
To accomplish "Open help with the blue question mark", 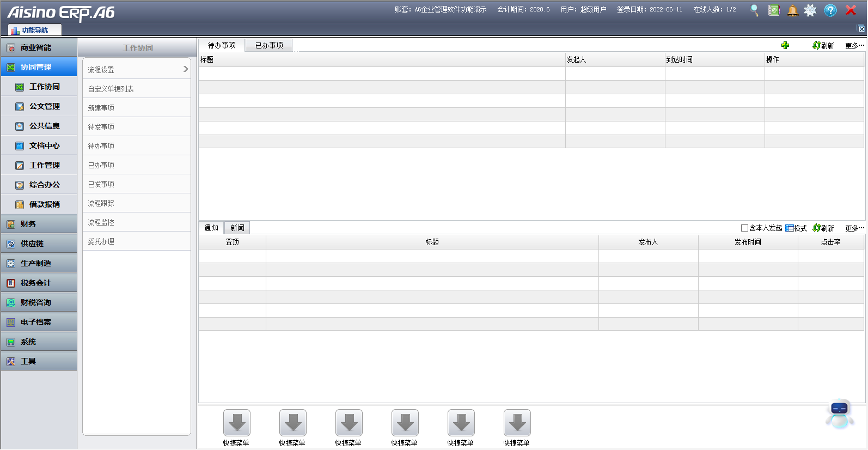I will point(830,10).
